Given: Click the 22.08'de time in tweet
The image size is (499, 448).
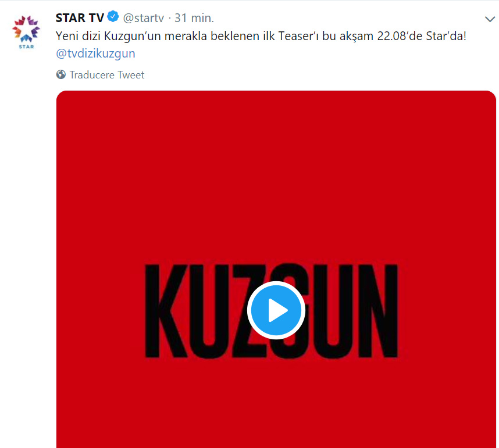Looking at the screenshot, I should coord(400,36).
